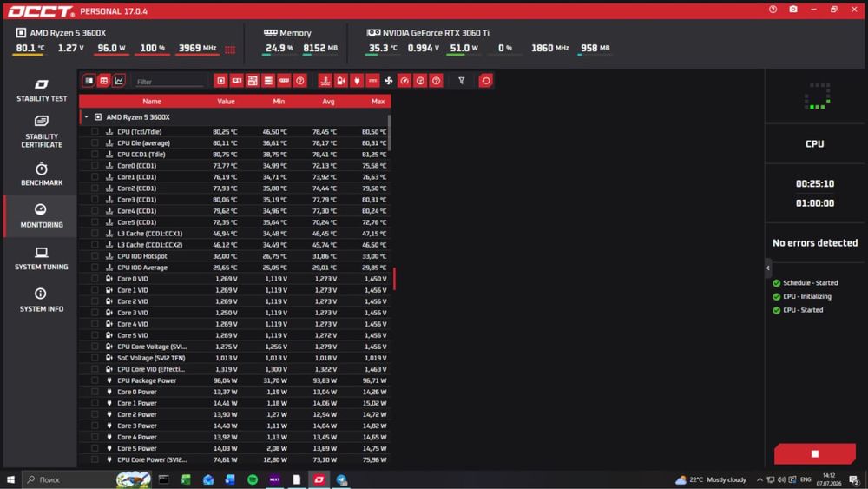Image resolution: width=868 pixels, height=489 pixels.
Task: Check the Core0 (CCD1) row checkbox
Action: (x=95, y=166)
